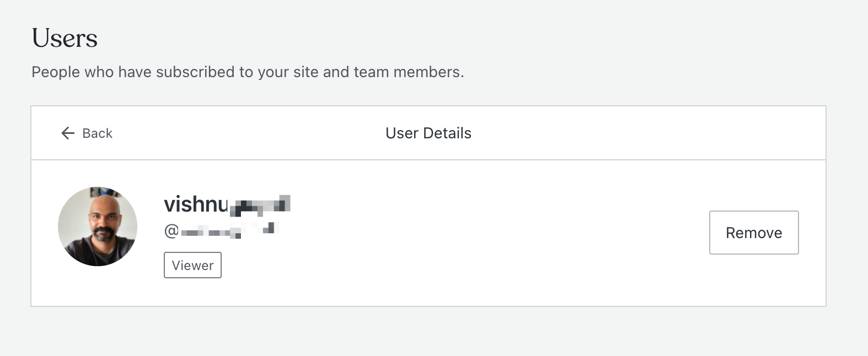Click the User Details header title
The image size is (868, 356).
[x=428, y=133]
